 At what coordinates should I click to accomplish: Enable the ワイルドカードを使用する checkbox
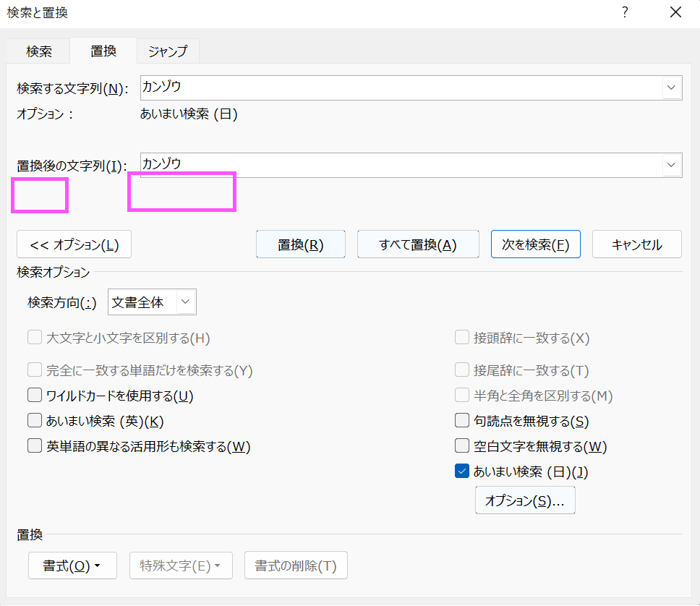pyautogui.click(x=35, y=396)
